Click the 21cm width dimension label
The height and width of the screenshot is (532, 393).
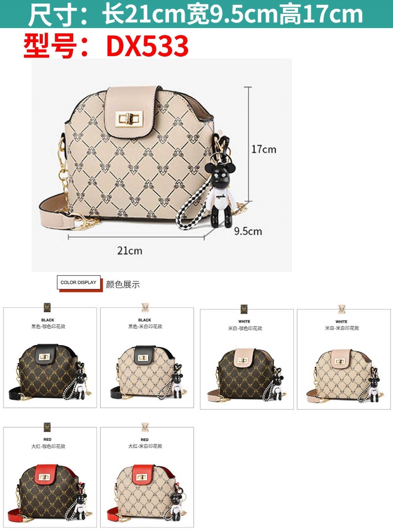130,251
